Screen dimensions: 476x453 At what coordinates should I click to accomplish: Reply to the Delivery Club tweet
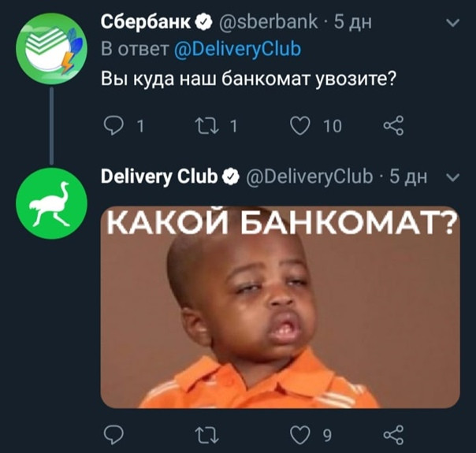click(x=113, y=435)
